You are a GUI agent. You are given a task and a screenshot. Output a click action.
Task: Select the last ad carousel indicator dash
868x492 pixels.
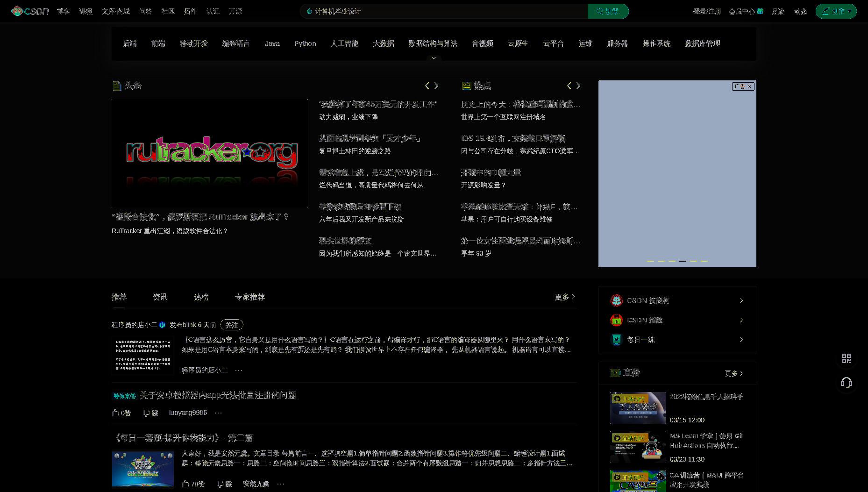704,261
